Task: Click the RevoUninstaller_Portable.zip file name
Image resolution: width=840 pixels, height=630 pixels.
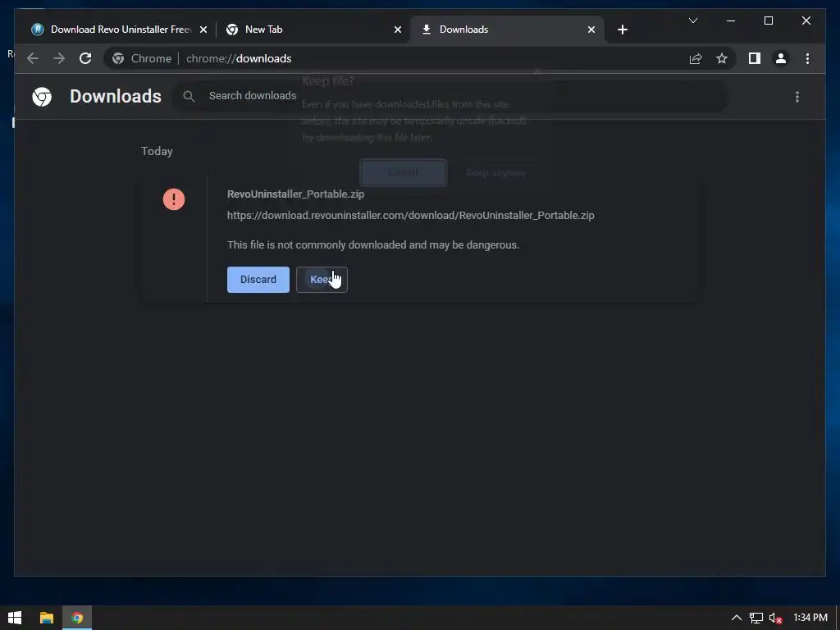Action: click(295, 194)
